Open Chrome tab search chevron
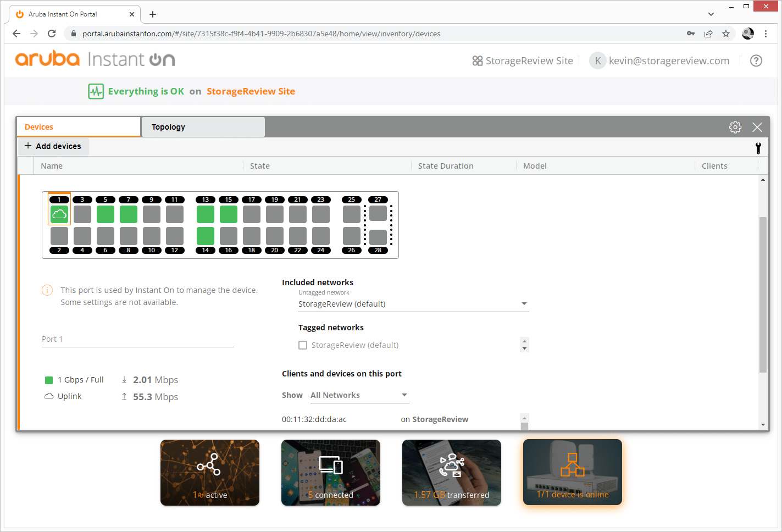782x532 pixels. coord(711,14)
